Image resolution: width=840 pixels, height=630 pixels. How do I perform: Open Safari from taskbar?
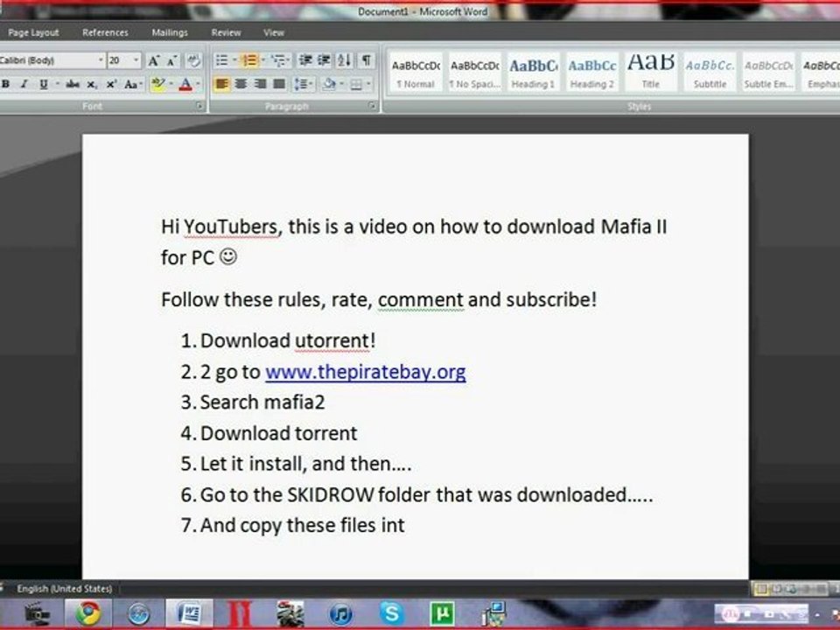click(x=139, y=614)
